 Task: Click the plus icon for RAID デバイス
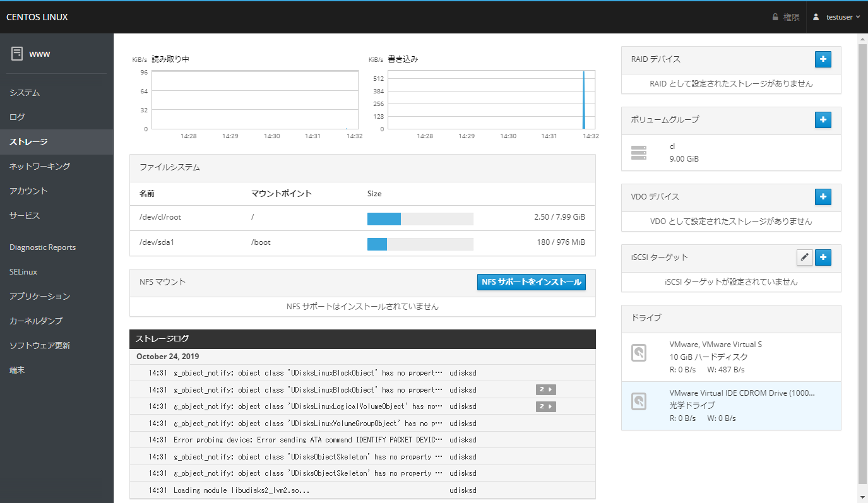[823, 59]
